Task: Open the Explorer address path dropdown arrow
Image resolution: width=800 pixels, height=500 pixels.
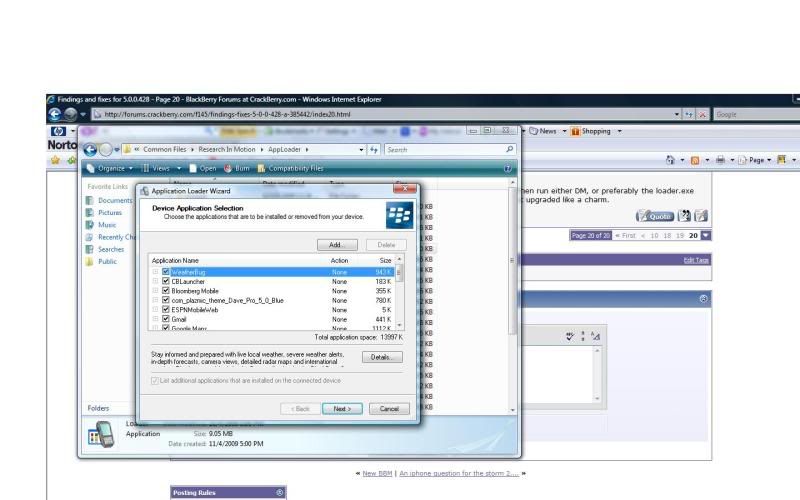Action: [361, 149]
